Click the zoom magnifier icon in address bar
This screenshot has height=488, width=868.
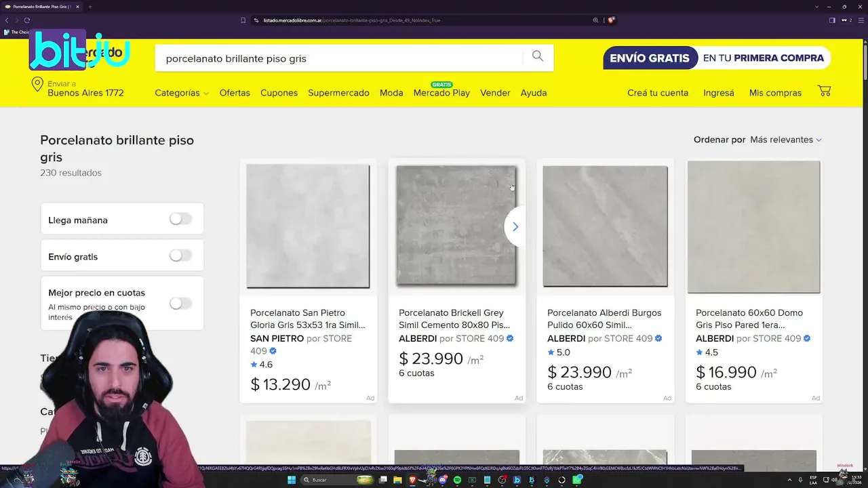point(596,20)
